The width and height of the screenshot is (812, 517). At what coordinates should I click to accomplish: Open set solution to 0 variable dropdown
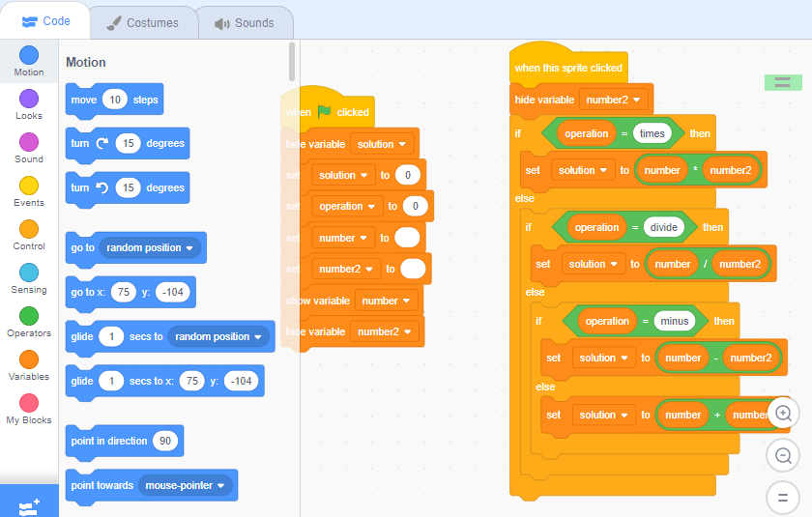pyautogui.click(x=344, y=176)
